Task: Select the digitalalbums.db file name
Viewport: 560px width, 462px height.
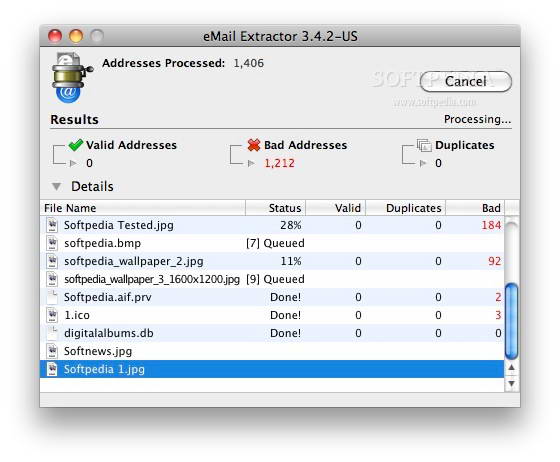Action: [x=109, y=333]
